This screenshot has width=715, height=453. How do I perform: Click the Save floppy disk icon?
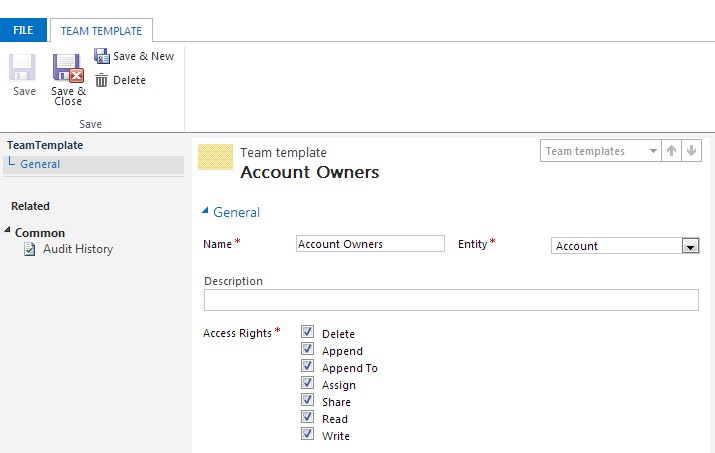24,68
